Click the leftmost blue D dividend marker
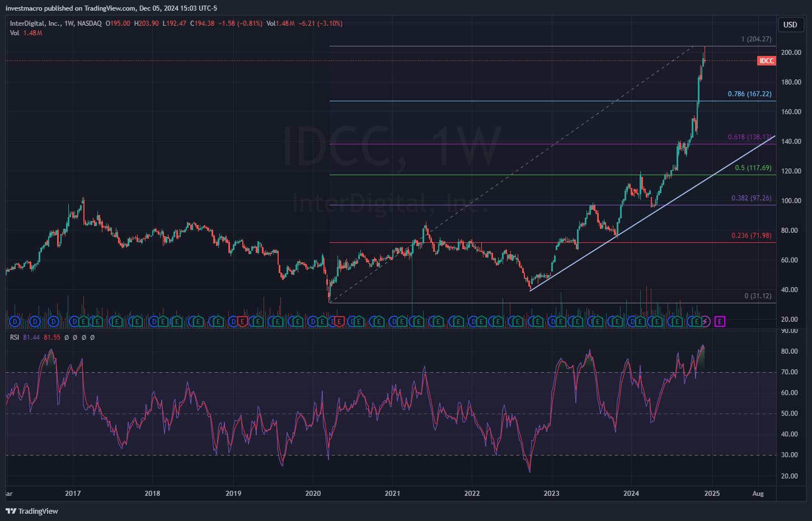This screenshot has height=521, width=812. (15, 321)
